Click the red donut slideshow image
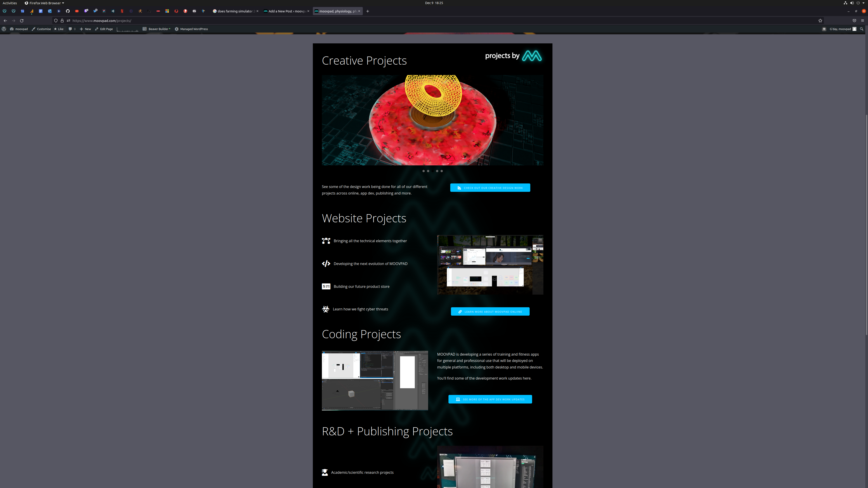This screenshot has height=488, width=868. [x=432, y=120]
